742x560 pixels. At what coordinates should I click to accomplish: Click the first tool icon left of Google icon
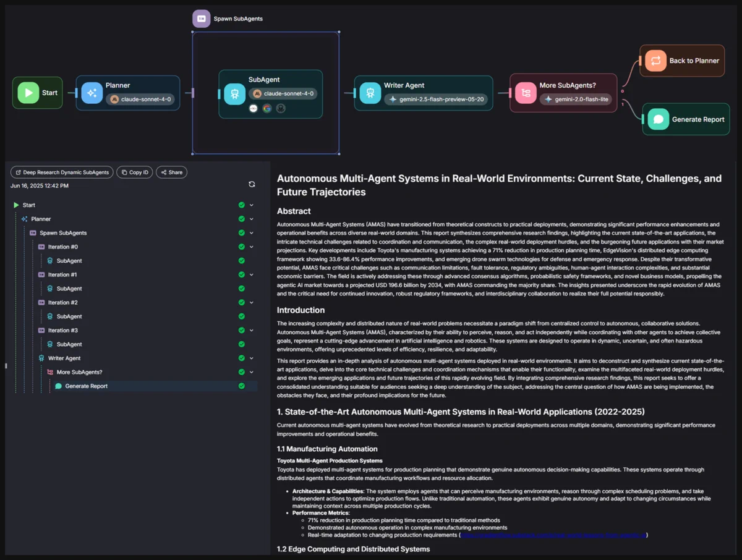[253, 108]
